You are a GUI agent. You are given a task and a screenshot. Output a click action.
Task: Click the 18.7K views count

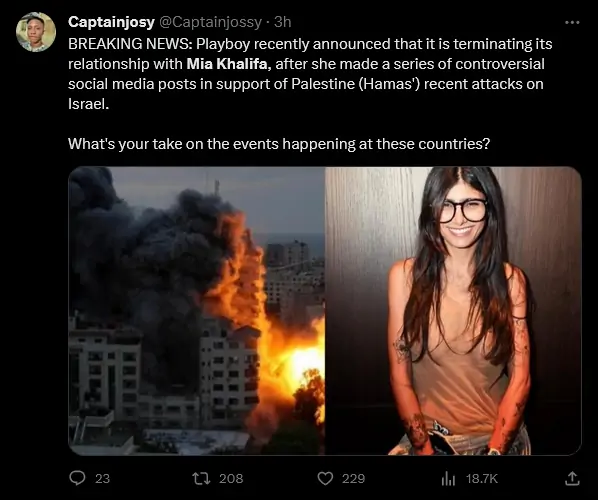tap(482, 478)
